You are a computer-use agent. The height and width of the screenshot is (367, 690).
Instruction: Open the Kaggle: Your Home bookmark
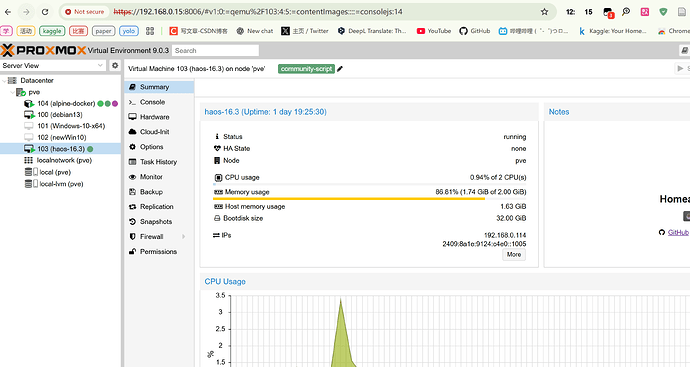(x=613, y=31)
